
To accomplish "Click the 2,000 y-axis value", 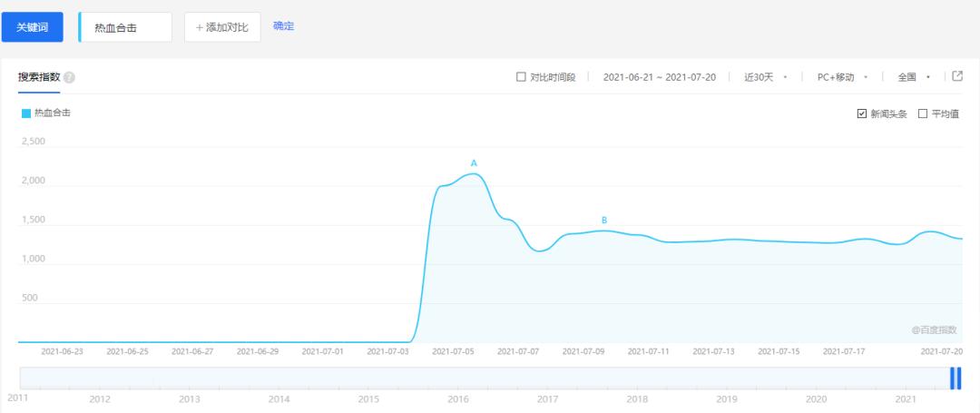I will 34,181.
